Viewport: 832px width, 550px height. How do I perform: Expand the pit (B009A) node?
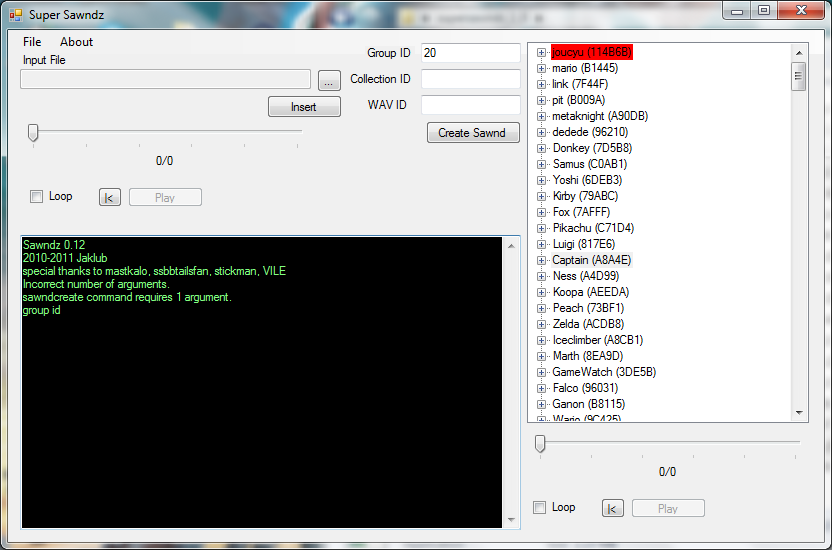tap(541, 100)
